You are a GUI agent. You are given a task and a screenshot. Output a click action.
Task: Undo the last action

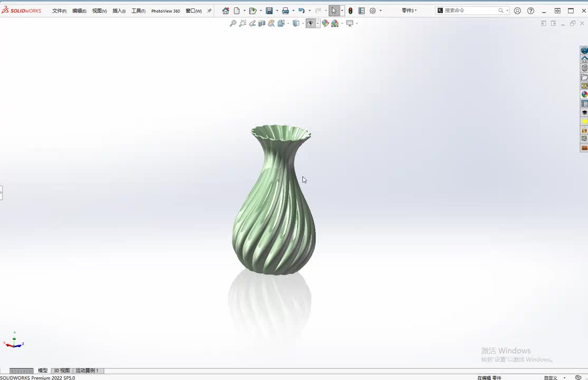click(x=301, y=11)
